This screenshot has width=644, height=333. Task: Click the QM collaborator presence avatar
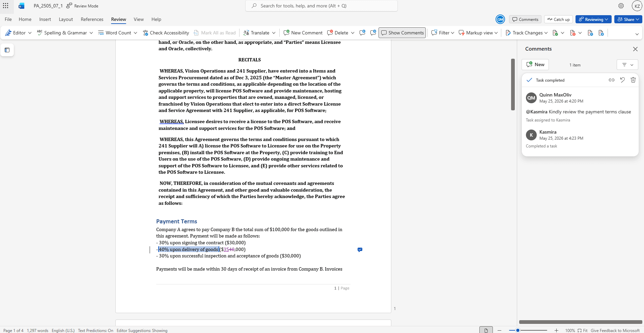[x=500, y=19]
